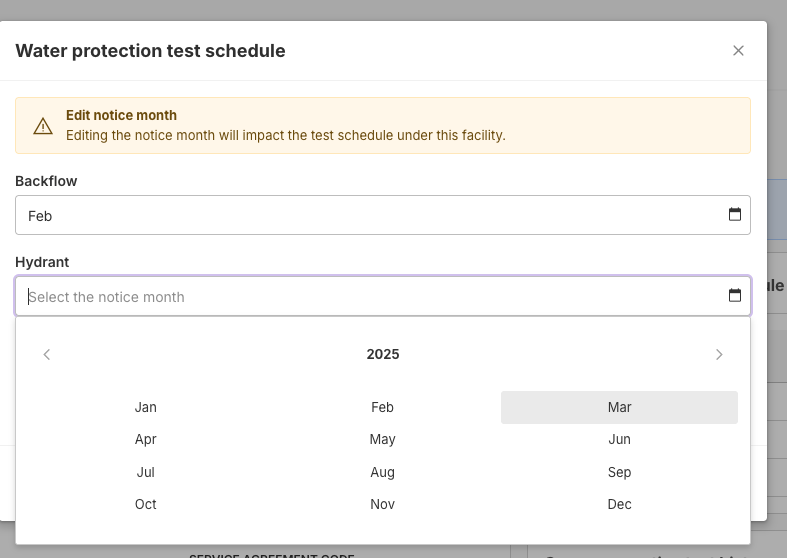Focus the Hydrant notice month input
Image resolution: width=787 pixels, height=558 pixels.
(370, 296)
